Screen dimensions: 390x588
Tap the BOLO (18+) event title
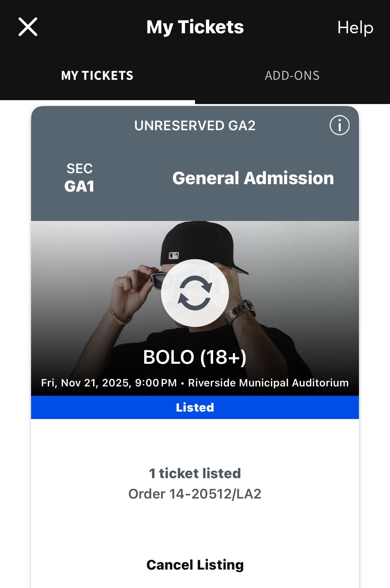point(195,357)
